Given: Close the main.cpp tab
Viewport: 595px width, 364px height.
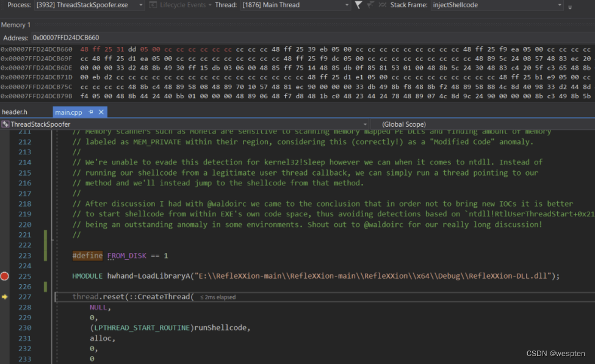Looking at the screenshot, I should tap(101, 112).
